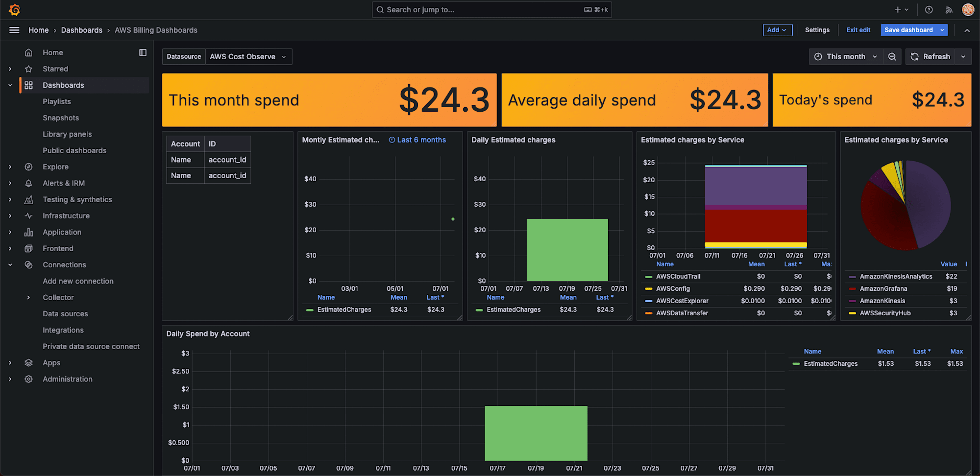The height and width of the screenshot is (476, 980).
Task: Sort Daily Spend legend by Max column
Action: click(x=956, y=351)
